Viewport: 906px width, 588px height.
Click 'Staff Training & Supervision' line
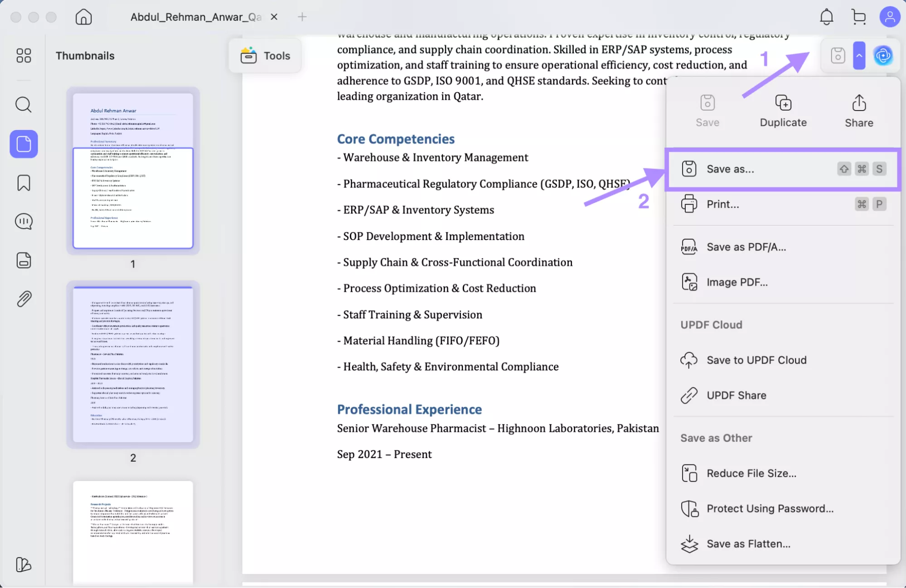click(x=410, y=315)
